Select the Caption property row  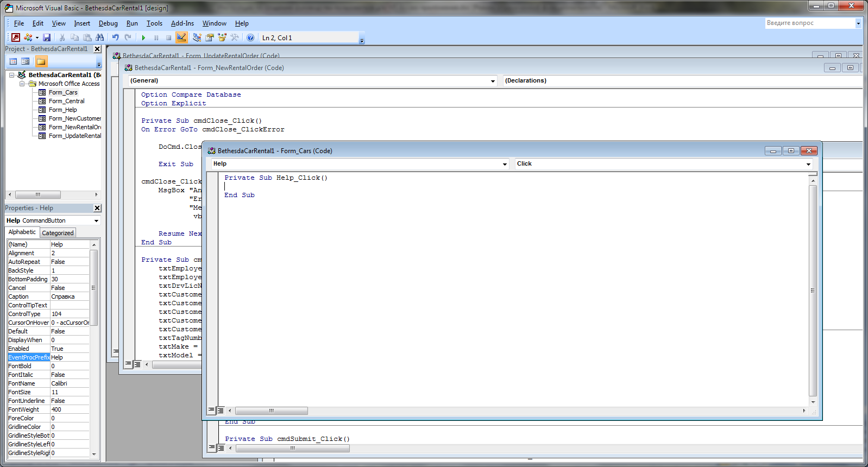tap(48, 296)
